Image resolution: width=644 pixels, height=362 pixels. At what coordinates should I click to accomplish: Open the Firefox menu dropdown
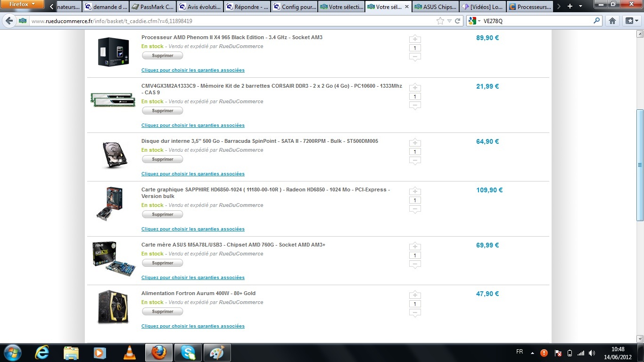tap(22, 5)
